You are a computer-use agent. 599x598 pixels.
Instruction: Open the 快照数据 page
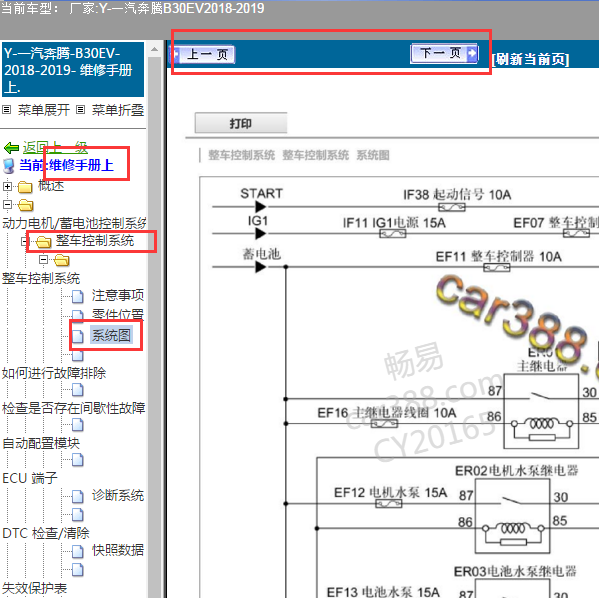click(x=118, y=550)
